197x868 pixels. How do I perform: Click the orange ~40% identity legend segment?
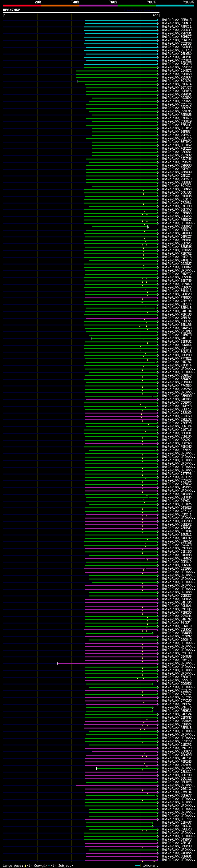(x=60, y=6)
